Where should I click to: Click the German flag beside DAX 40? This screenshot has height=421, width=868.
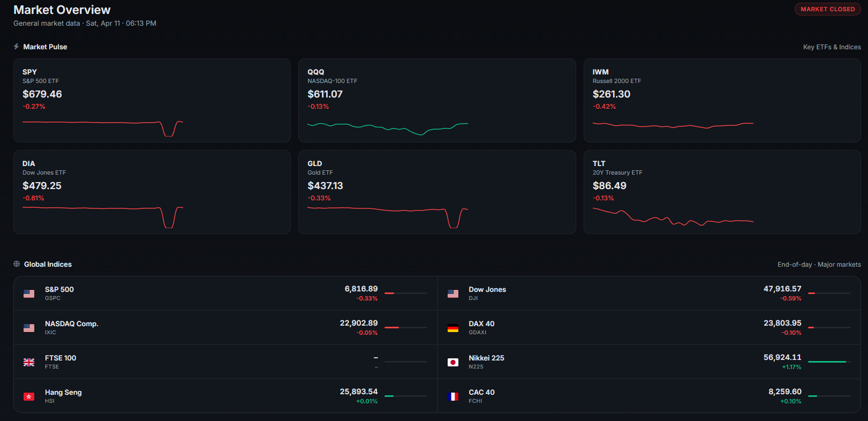[x=453, y=328]
